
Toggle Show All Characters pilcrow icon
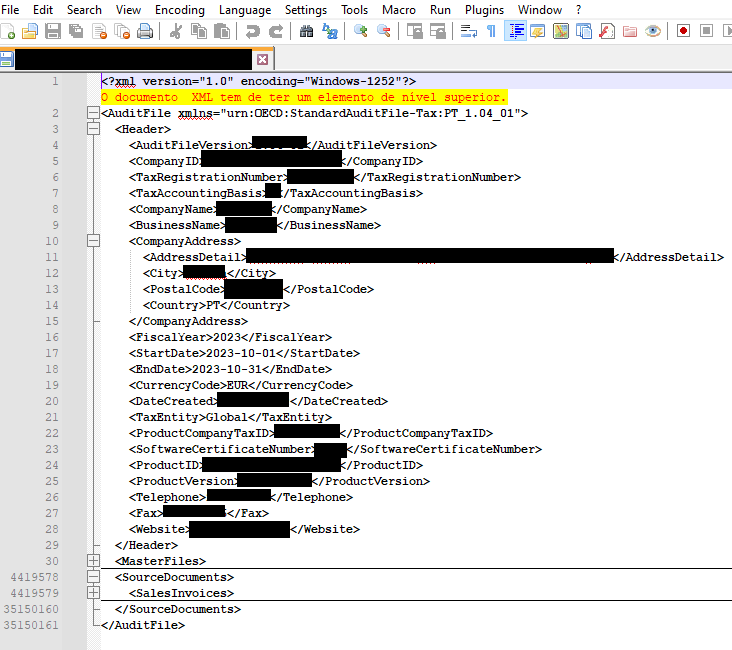tap(491, 31)
